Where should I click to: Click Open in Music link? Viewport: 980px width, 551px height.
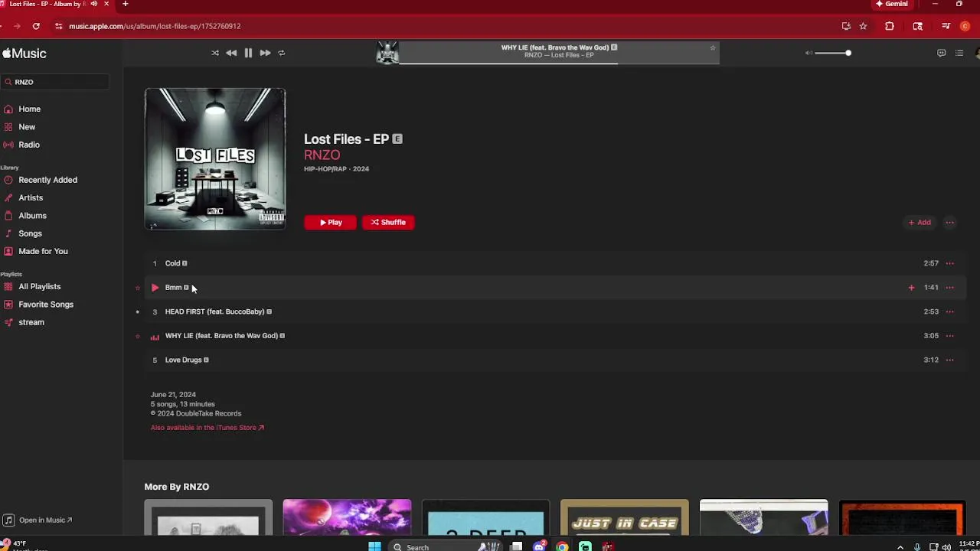point(45,520)
